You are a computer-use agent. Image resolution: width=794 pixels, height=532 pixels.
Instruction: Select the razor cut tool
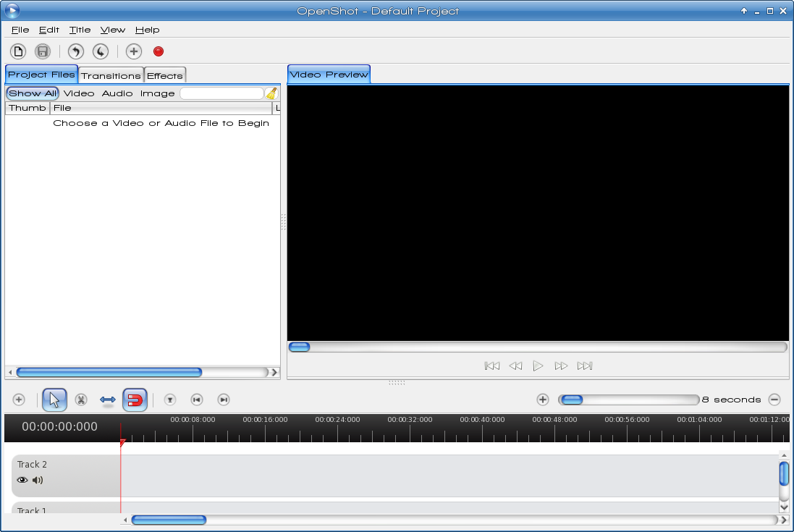click(81, 400)
